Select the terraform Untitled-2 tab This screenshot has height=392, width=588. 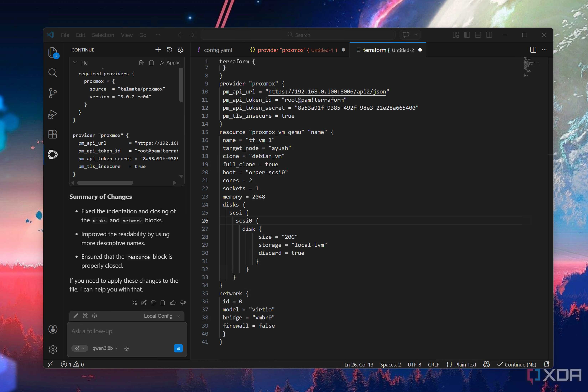[x=388, y=50]
